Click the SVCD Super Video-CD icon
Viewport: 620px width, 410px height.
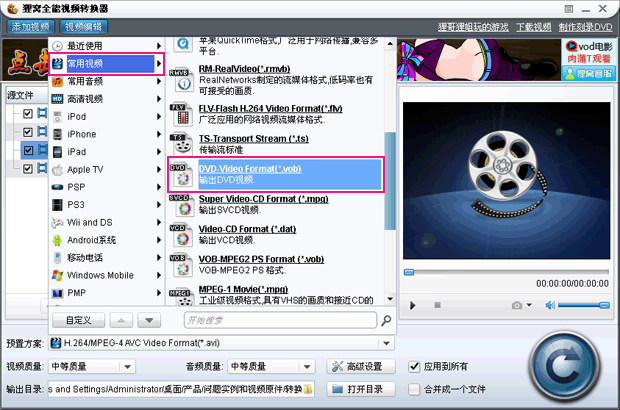click(180, 204)
